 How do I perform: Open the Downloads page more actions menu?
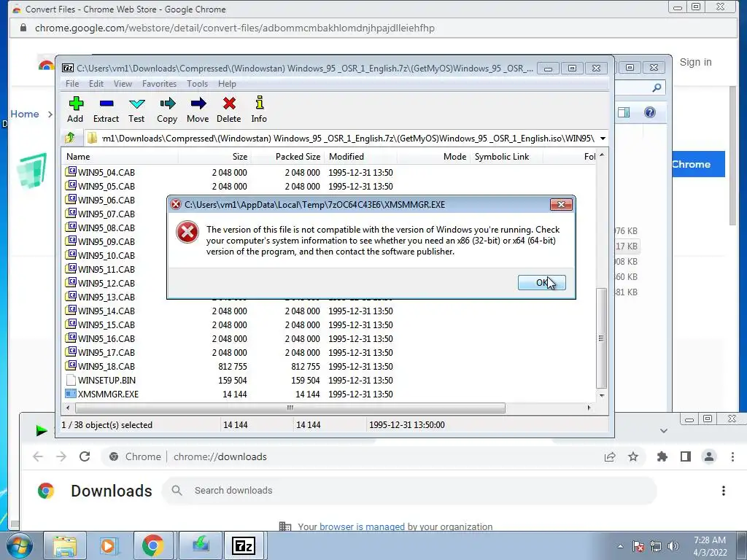(x=724, y=491)
